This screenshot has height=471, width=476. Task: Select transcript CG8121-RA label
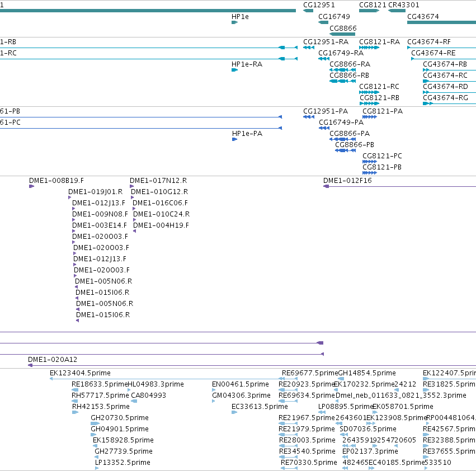(379, 42)
